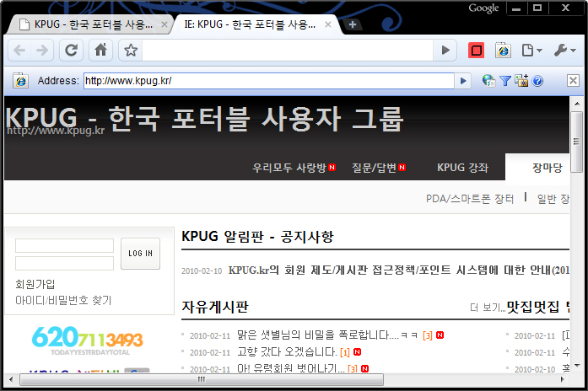
Task: Open the 유령회원 벗어나기 post
Action: click(290, 368)
